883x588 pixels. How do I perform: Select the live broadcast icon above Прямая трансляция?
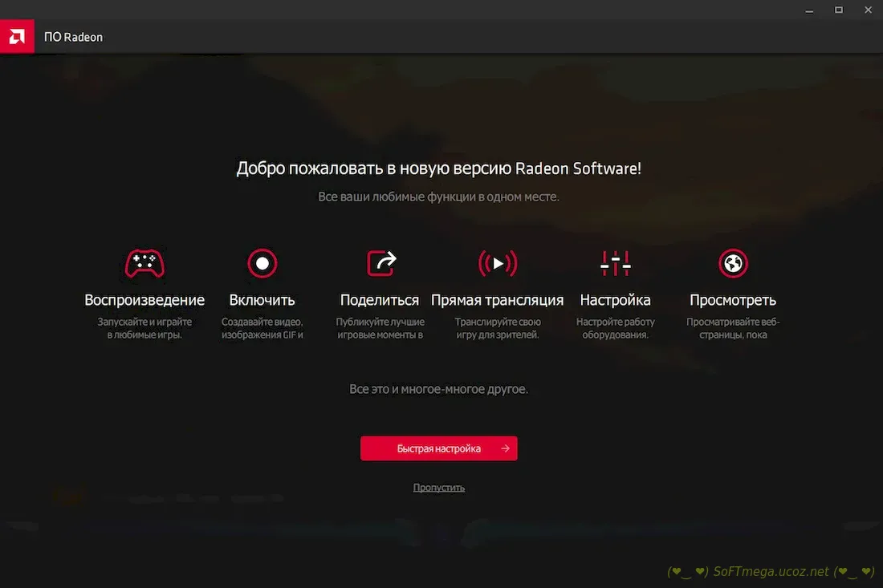coord(498,263)
